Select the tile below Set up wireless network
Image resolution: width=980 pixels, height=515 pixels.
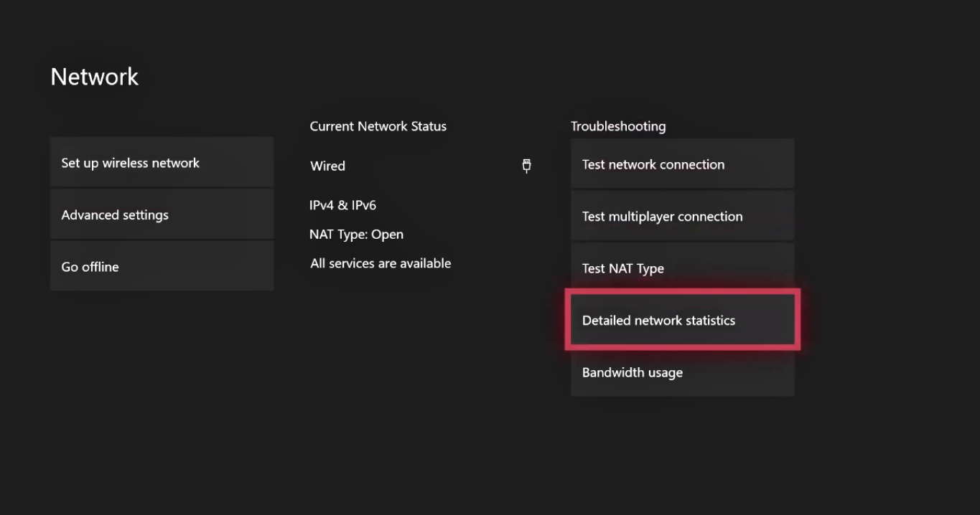click(162, 215)
